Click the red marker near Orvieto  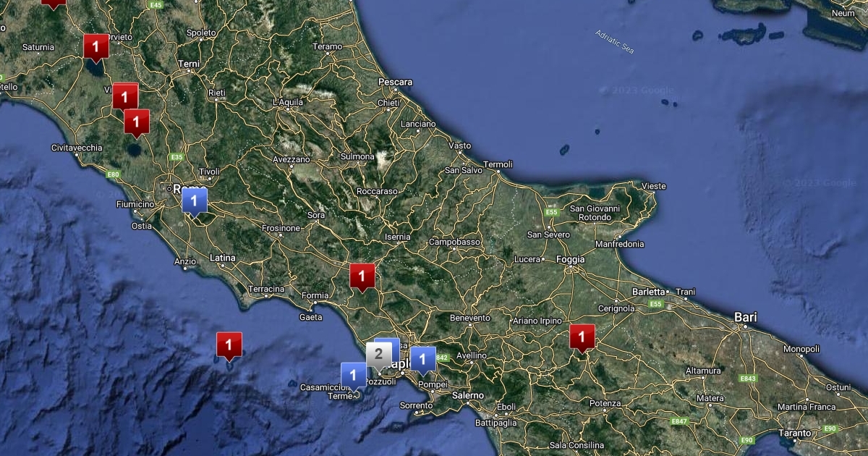tap(95, 47)
